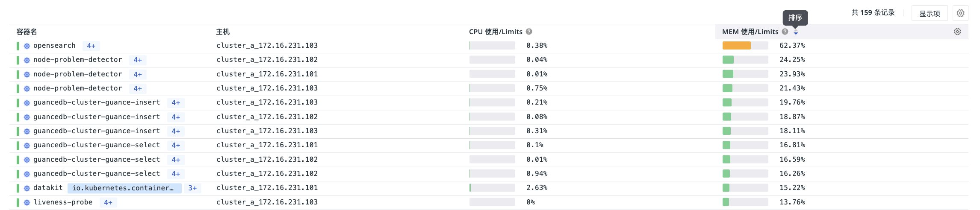Click the io.kubernetes.container tag on datakit
This screenshot has width=980, height=210.
124,188
